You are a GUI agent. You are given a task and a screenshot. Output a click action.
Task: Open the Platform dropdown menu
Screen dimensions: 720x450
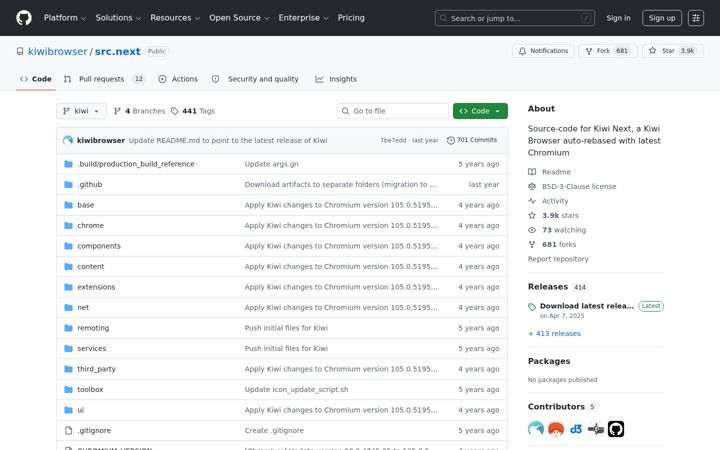[x=65, y=18]
